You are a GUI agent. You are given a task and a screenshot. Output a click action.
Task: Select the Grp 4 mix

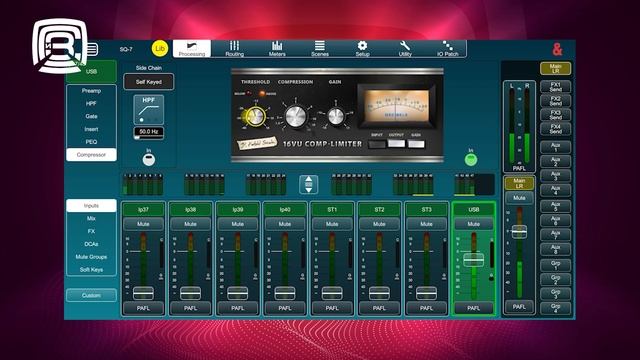click(555, 308)
